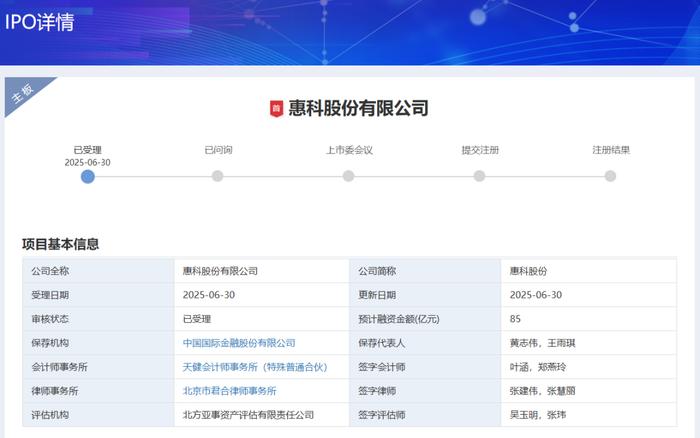Open 北京市君合律师事务所 link
This screenshot has width=700, height=438.
pyautogui.click(x=229, y=391)
